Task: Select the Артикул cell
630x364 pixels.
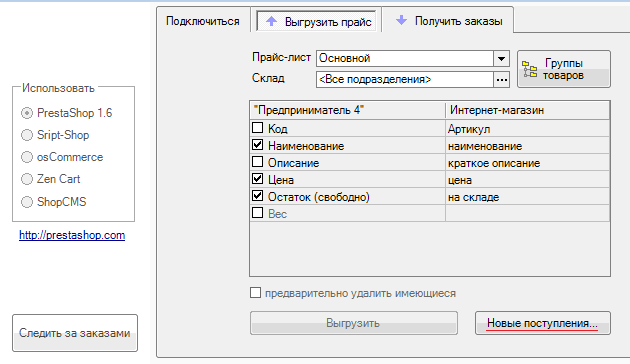Action: pos(528,129)
